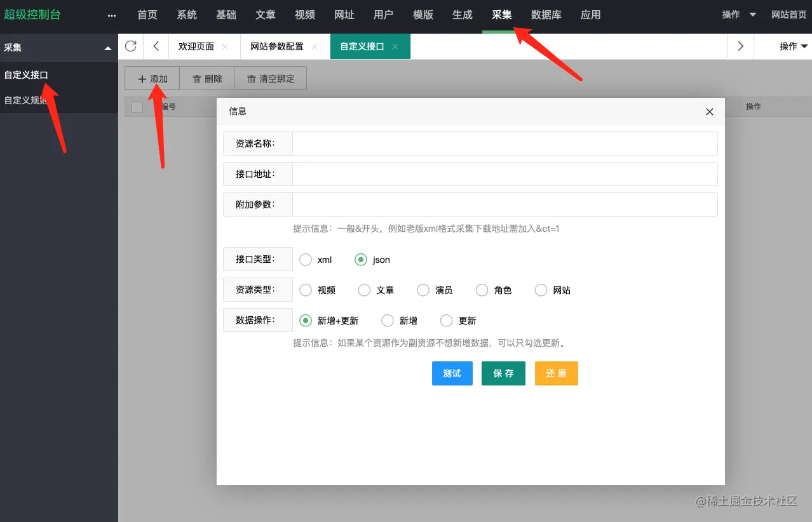
Task: Click the 删除 trash button
Action: click(207, 79)
